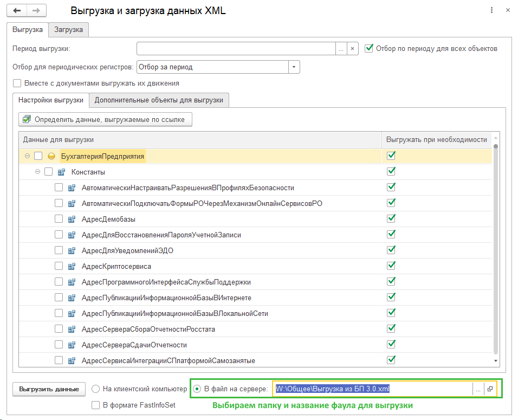
Task: Clear the Период выгрузки field with the X button
Action: [353, 49]
